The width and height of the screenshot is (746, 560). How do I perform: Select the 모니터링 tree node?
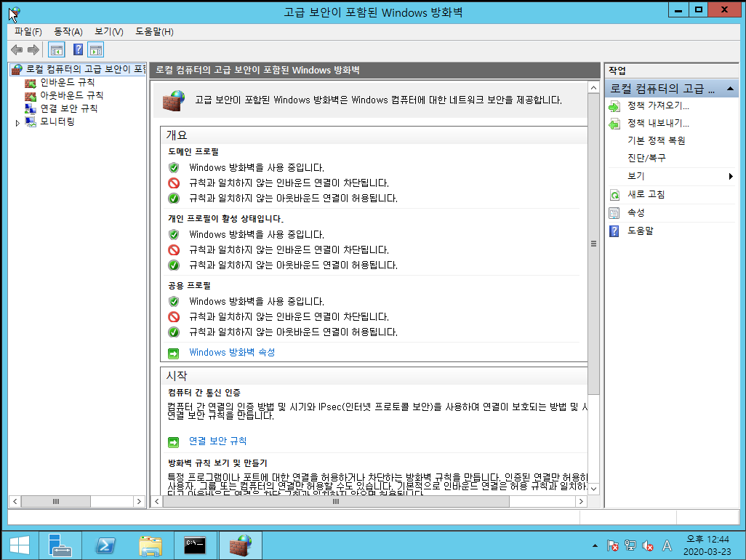57,121
